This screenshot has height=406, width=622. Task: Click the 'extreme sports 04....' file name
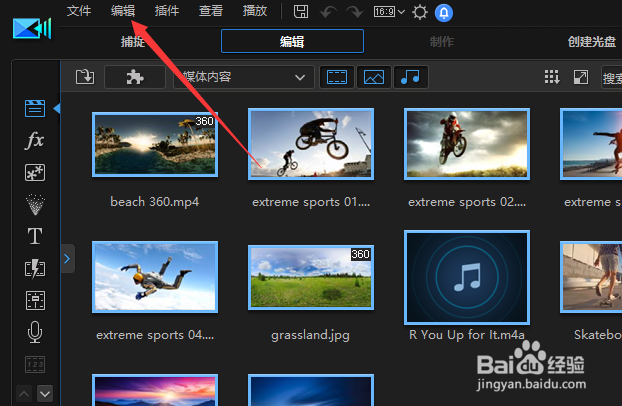click(x=155, y=335)
